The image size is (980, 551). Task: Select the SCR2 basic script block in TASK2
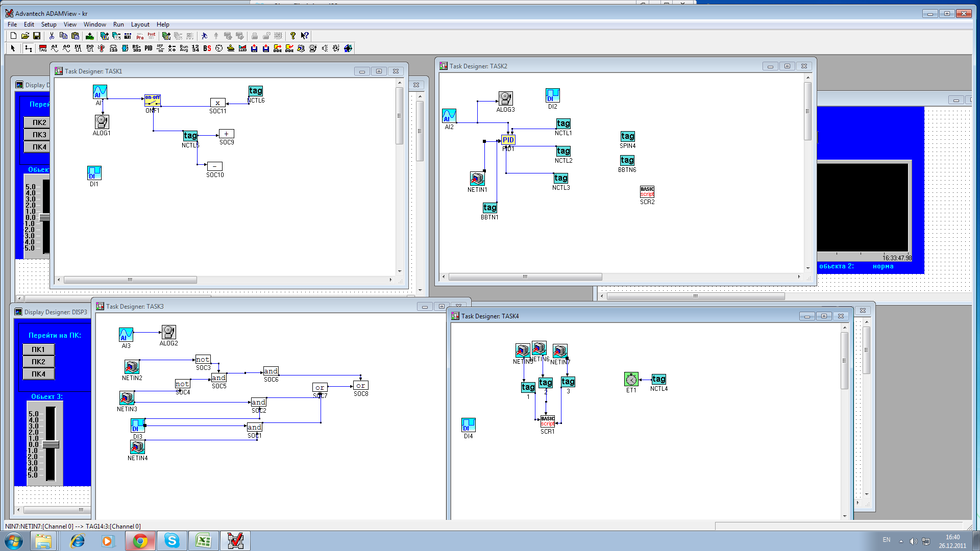(647, 192)
